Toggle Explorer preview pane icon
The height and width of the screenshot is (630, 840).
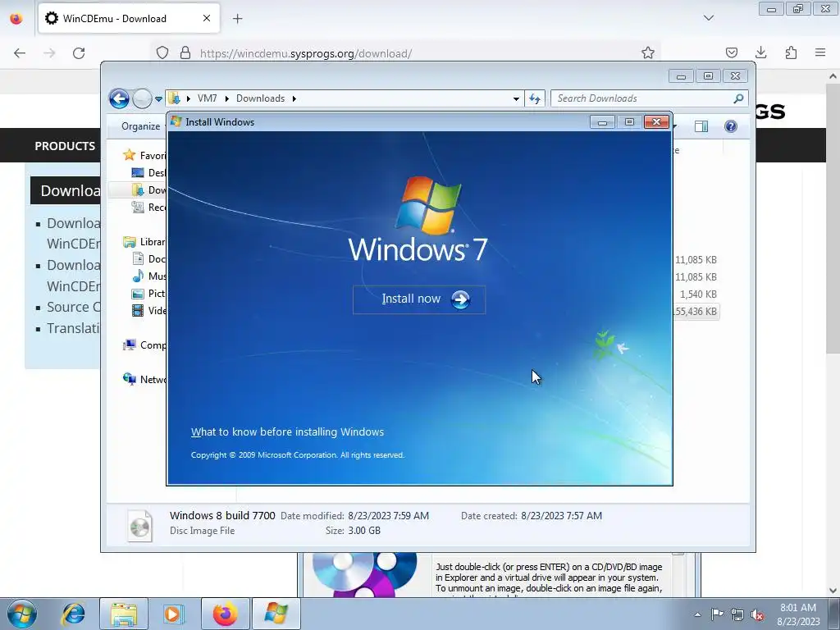[701, 126]
